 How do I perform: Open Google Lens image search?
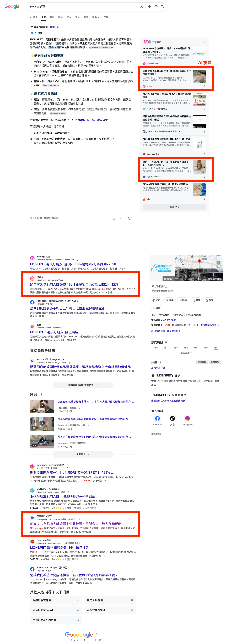pyautogui.click(x=156, y=7)
